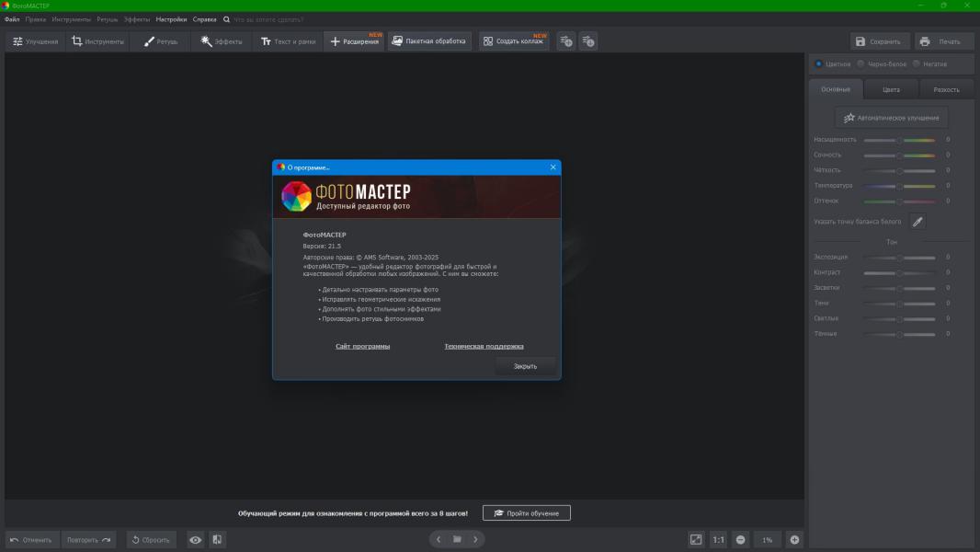Open the Effects (Эффекты) magic wand section

tap(222, 41)
